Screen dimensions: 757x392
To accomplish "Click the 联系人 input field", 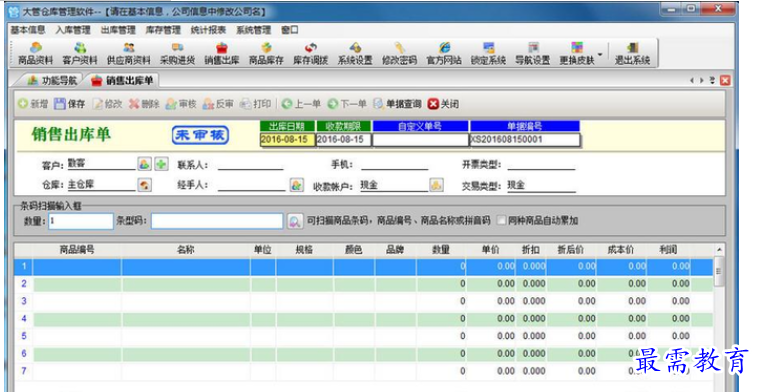I will tap(251, 165).
